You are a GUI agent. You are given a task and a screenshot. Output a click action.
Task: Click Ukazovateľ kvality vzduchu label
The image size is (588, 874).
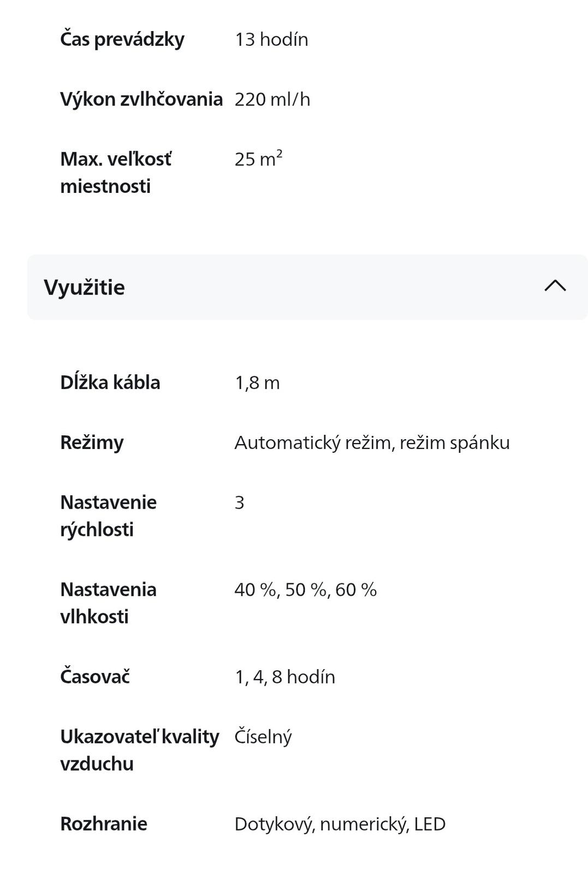[140, 750]
